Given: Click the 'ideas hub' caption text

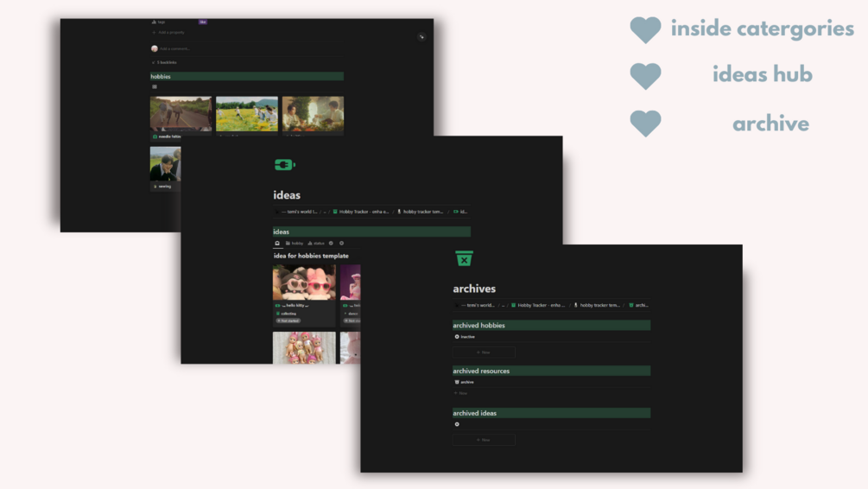Looking at the screenshot, I should coord(763,74).
